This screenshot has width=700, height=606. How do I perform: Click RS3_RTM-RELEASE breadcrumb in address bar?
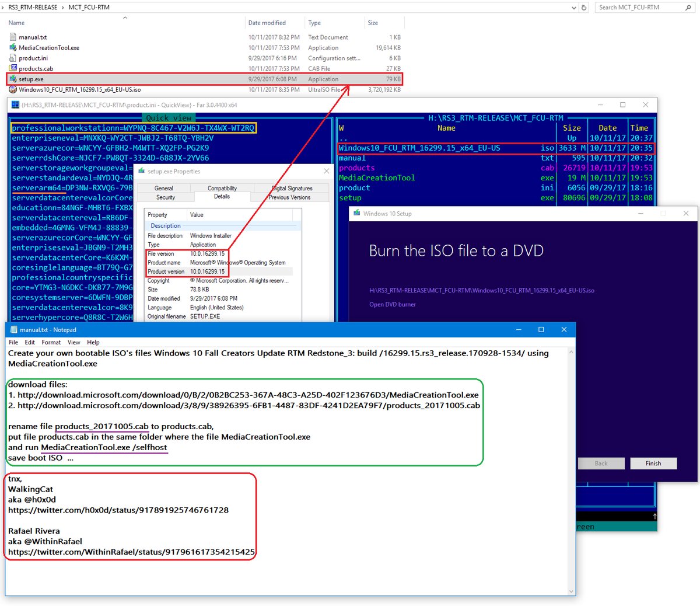(x=33, y=8)
